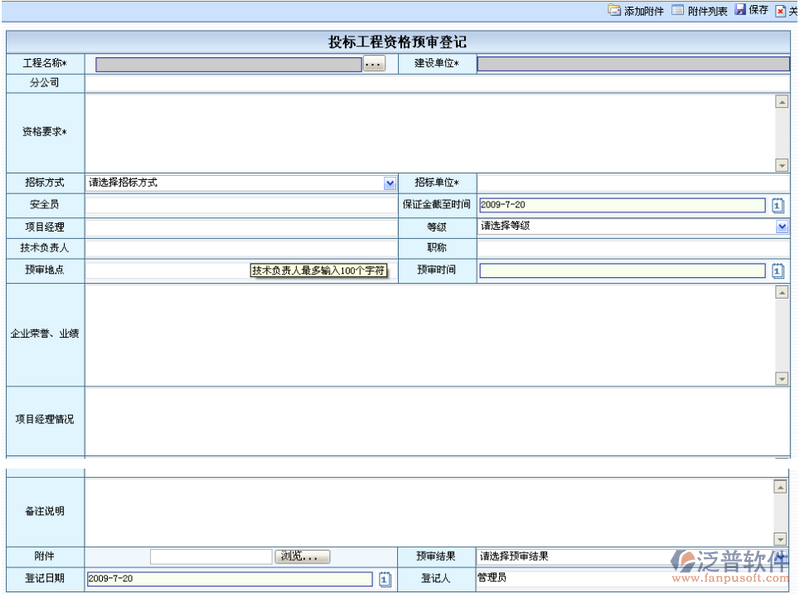Click into the 项目经理情况 text area
Image resolution: width=800 pixels, height=594 pixels.
click(430, 420)
